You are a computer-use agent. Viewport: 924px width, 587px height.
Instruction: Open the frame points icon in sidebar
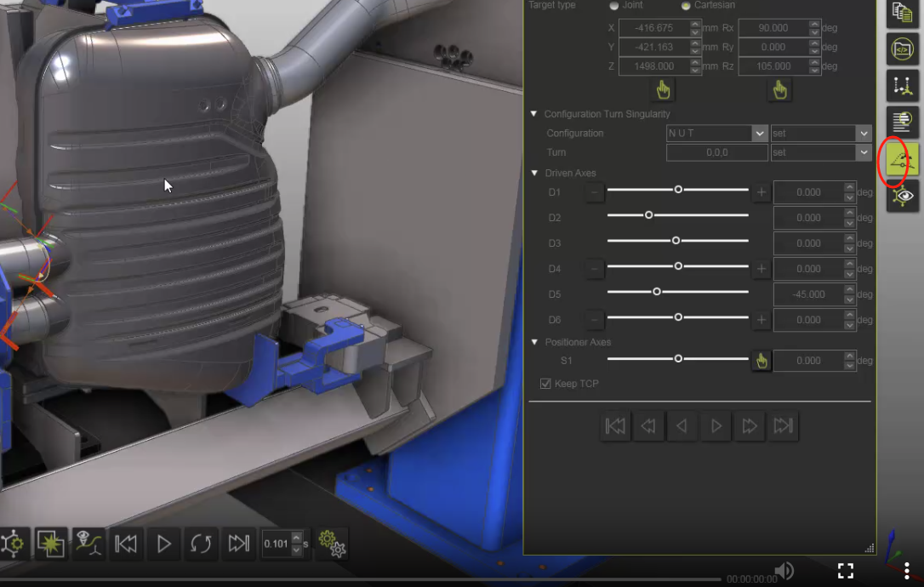902,86
